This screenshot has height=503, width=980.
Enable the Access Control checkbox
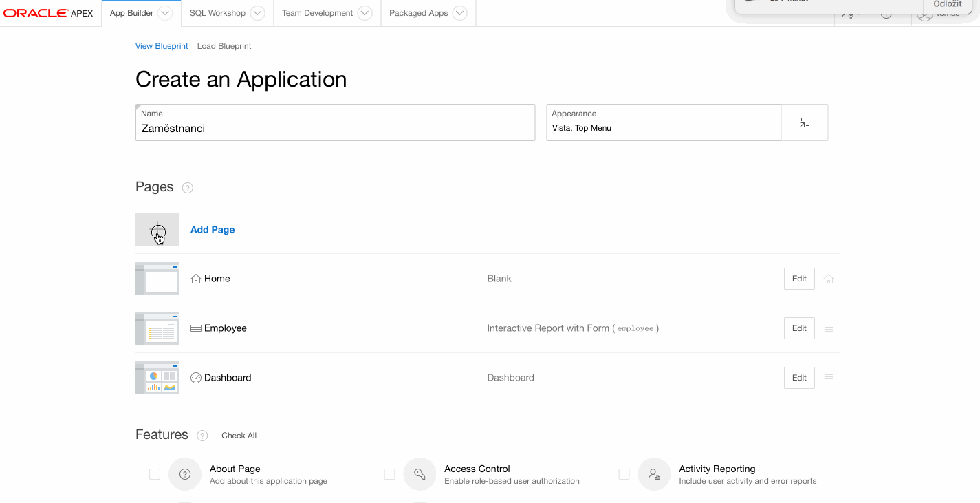tap(389, 474)
